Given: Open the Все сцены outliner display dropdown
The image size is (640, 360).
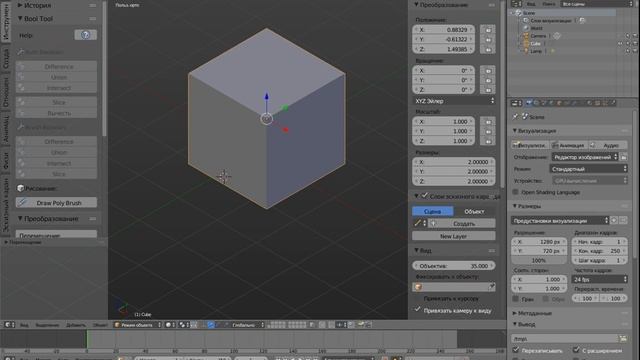Looking at the screenshot, I should coord(596,4).
